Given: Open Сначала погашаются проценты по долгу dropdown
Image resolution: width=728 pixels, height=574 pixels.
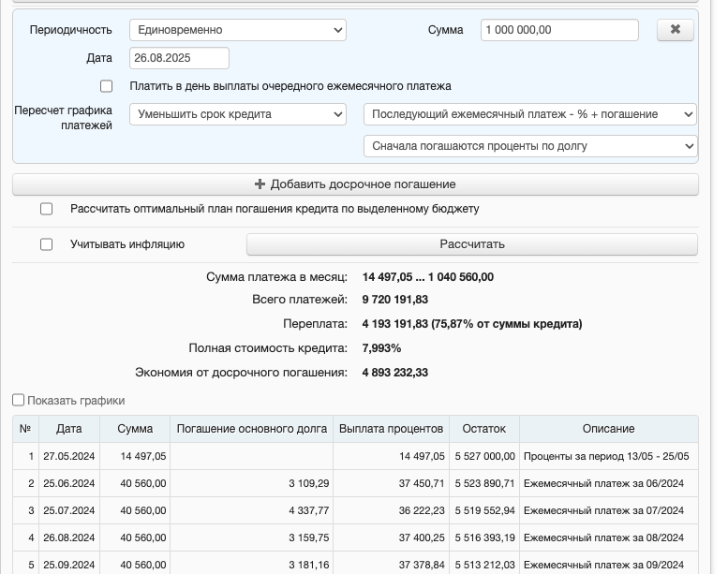Looking at the screenshot, I should pyautogui.click(x=530, y=146).
